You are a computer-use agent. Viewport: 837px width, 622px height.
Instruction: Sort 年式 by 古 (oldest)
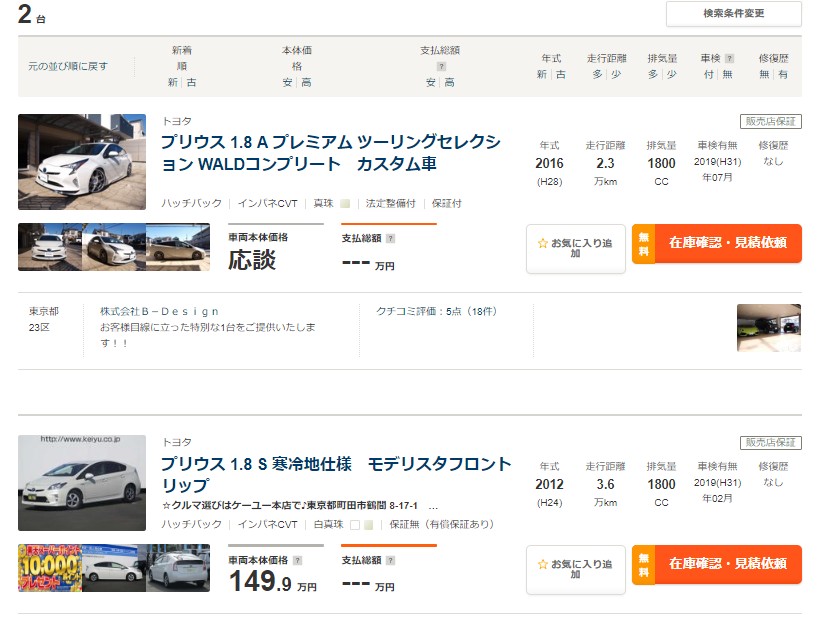tap(560, 74)
